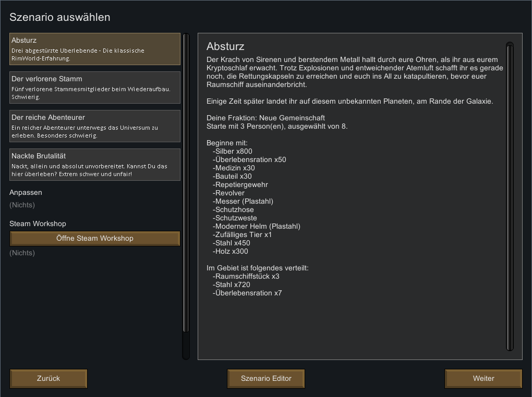Click the Steam Workshop section heading
Image resolution: width=532 pixels, height=397 pixels.
point(38,224)
